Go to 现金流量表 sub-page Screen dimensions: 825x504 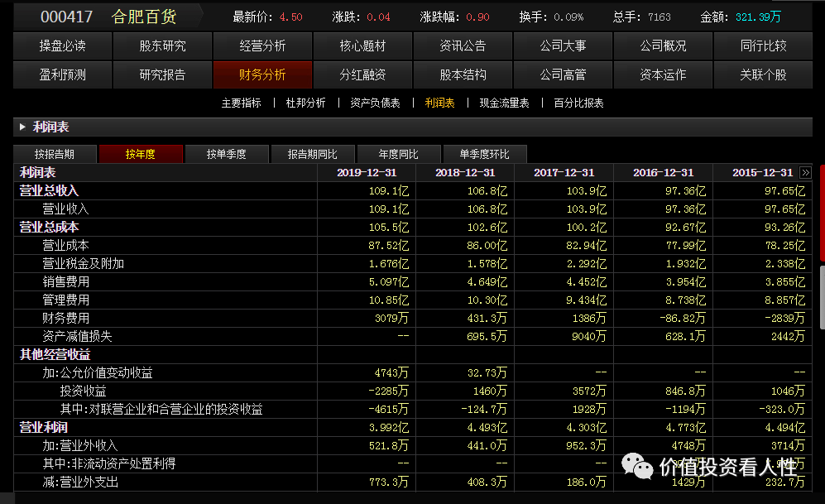pos(504,103)
